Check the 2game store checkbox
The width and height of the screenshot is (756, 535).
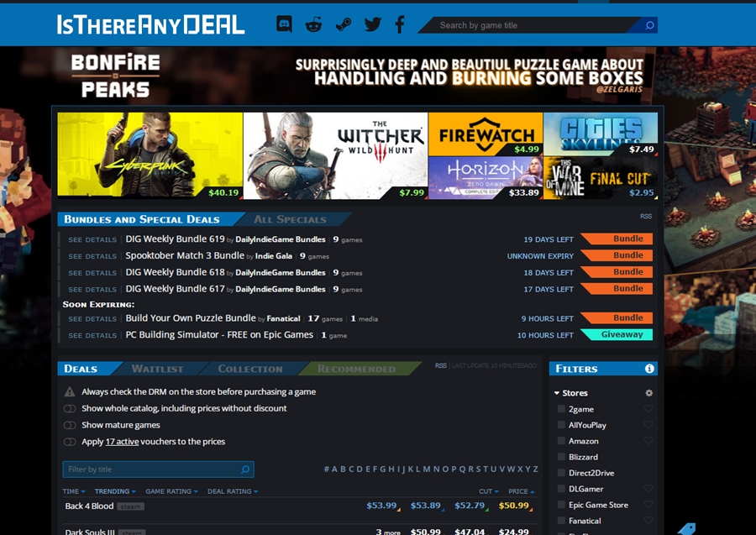click(x=561, y=409)
